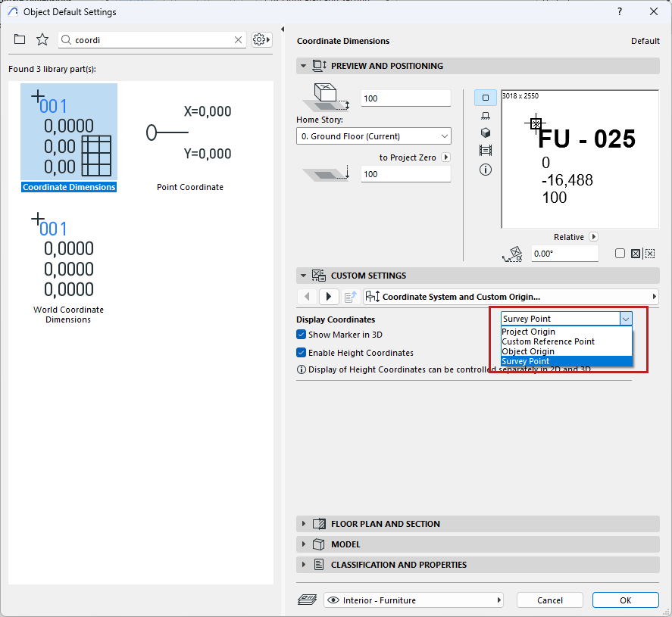Click the information preview icon
The height and width of the screenshot is (617, 672).
click(486, 170)
